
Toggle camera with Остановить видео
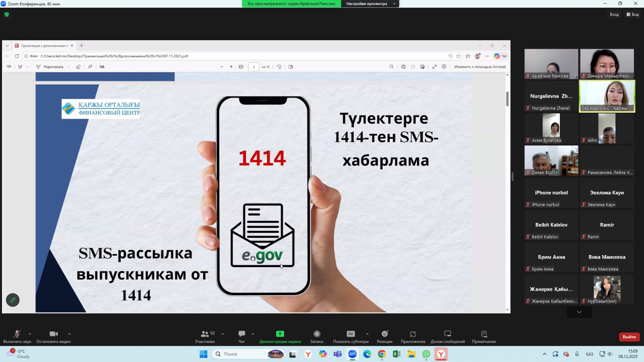[x=54, y=336]
